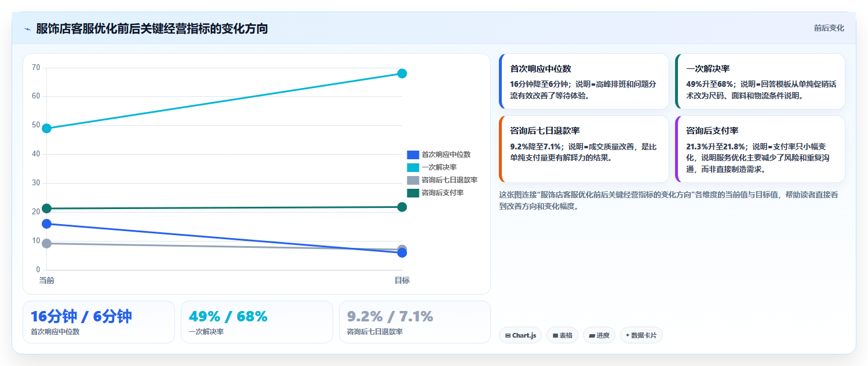Click the gray 退款率 data point at 当前
Viewport: 868px width, 366px height.
point(47,243)
